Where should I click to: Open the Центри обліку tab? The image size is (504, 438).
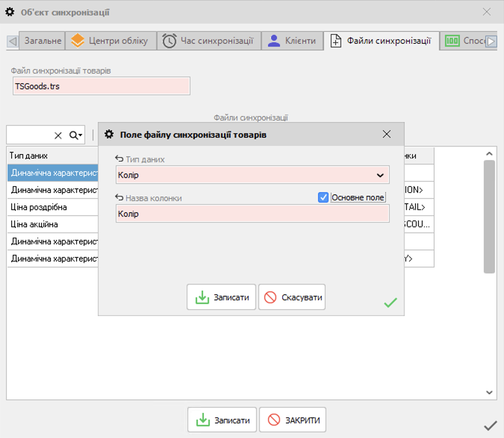[111, 41]
